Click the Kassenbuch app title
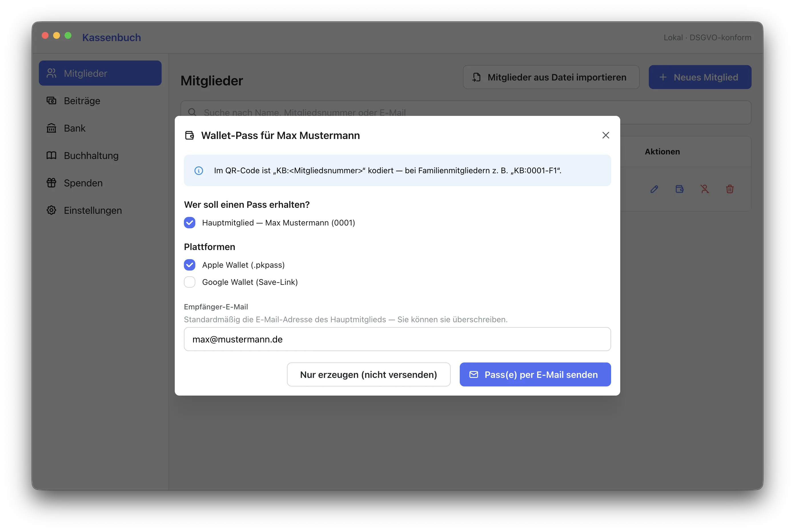The width and height of the screenshot is (795, 532). (111, 37)
